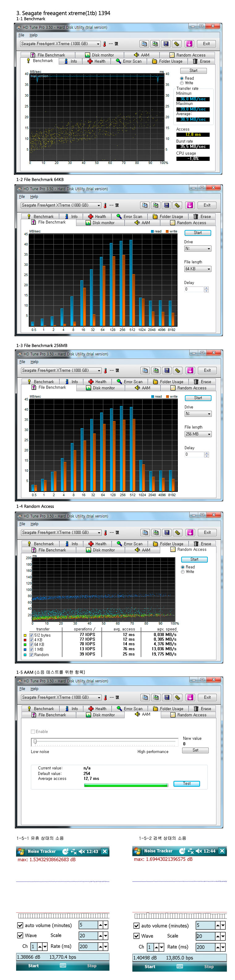Click options icon in 64 KB File Benchmark window

pyautogui.click(x=177, y=205)
